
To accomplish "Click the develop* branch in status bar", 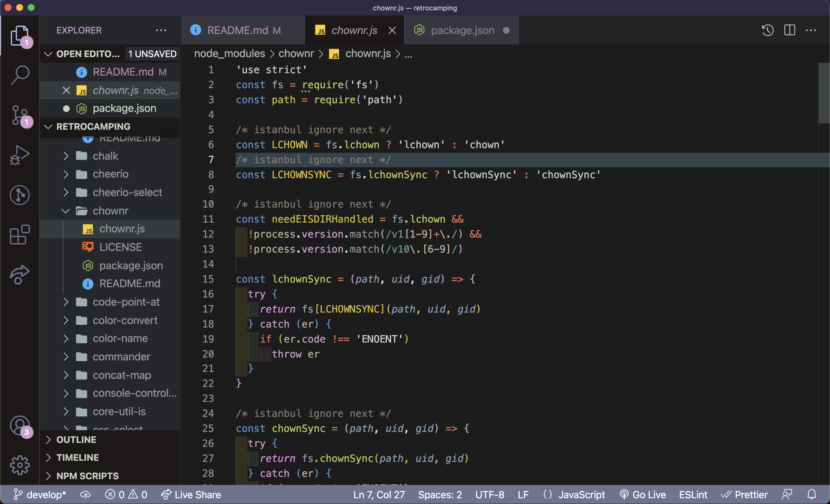I will 40,494.
